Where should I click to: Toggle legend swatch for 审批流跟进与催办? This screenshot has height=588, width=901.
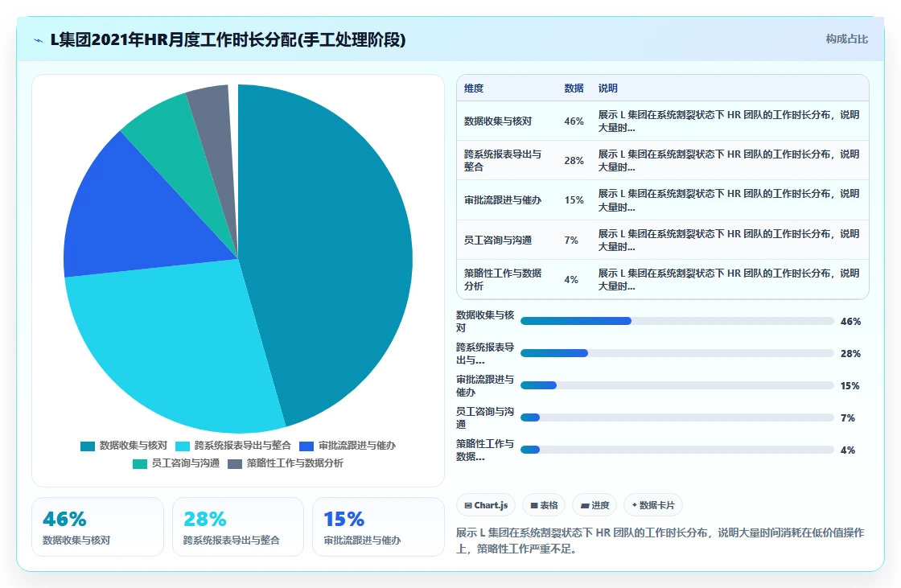tap(307, 446)
